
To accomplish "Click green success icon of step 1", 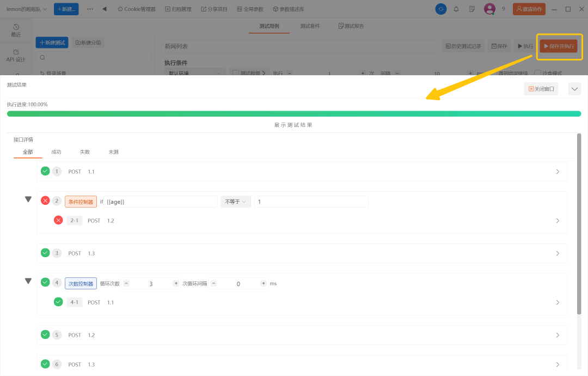I will click(45, 171).
